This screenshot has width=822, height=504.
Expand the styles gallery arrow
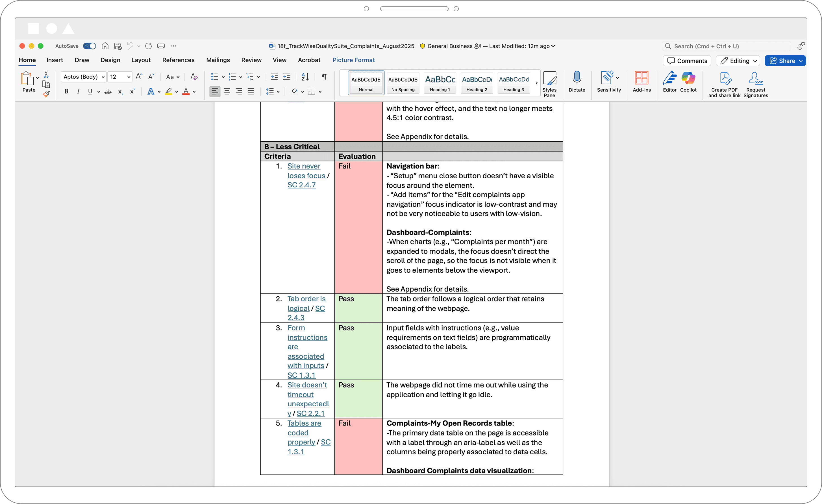pyautogui.click(x=536, y=83)
